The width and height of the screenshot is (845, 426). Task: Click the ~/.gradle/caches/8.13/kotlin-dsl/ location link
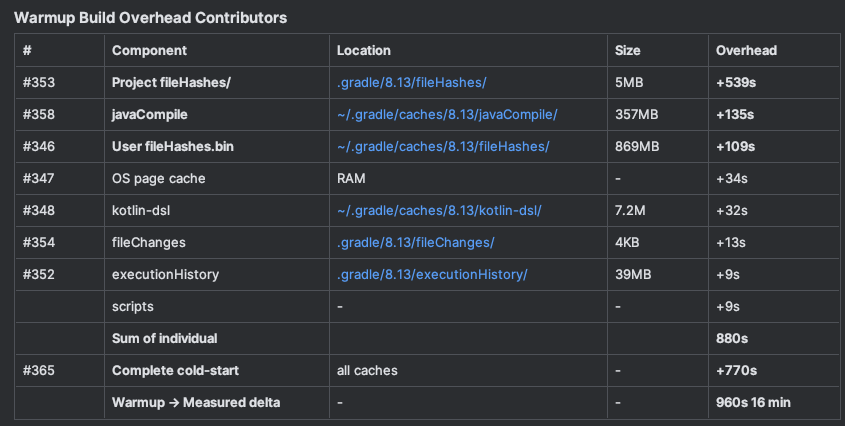(439, 210)
